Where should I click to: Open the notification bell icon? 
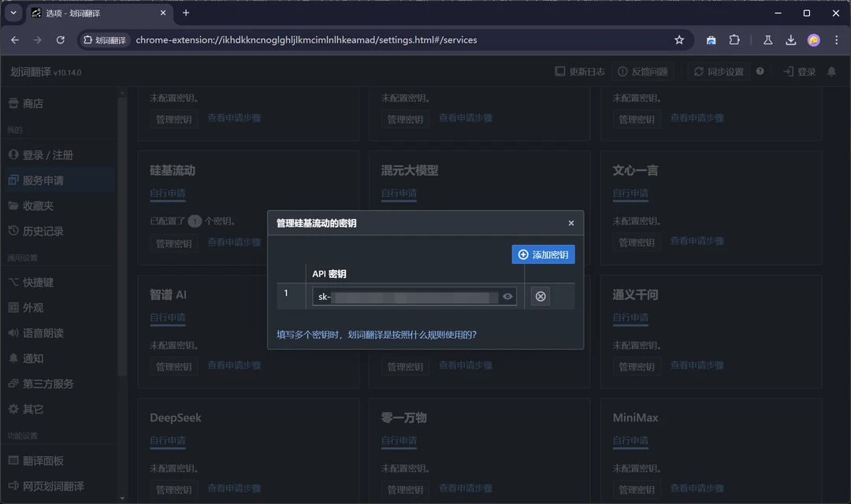pos(831,72)
